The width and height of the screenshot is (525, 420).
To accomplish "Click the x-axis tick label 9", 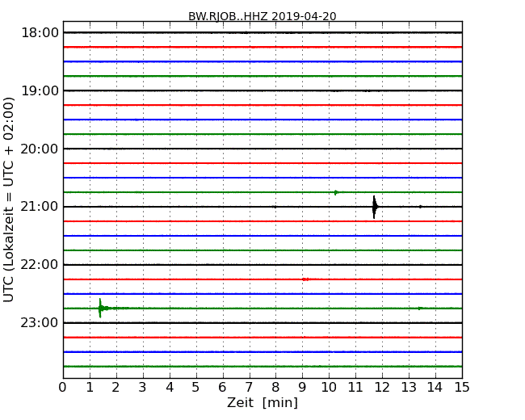I will [x=302, y=388].
